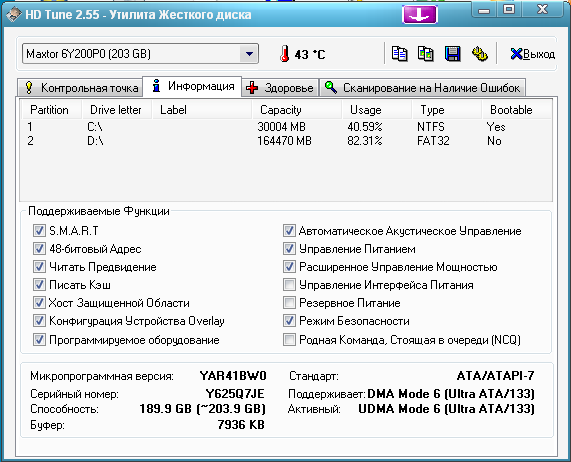Viewport: 571px width, 462px height.
Task: Enable Управление Интерфейса Питания checkbox
Action: pos(290,285)
